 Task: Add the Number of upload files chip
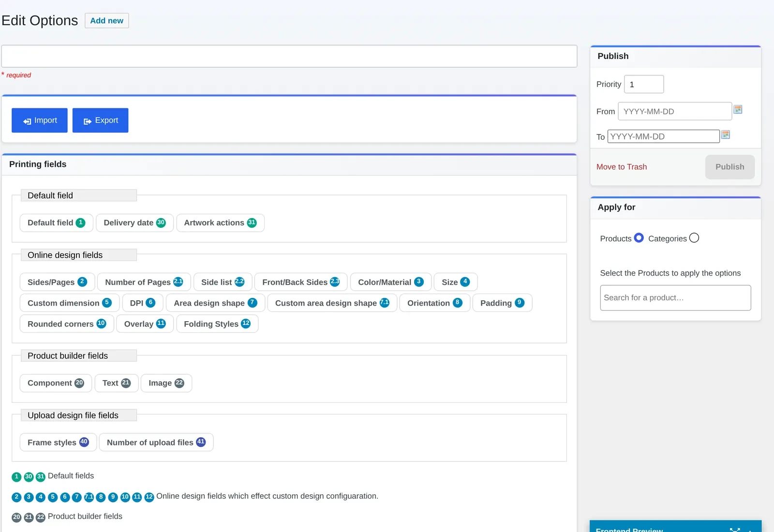pos(156,443)
